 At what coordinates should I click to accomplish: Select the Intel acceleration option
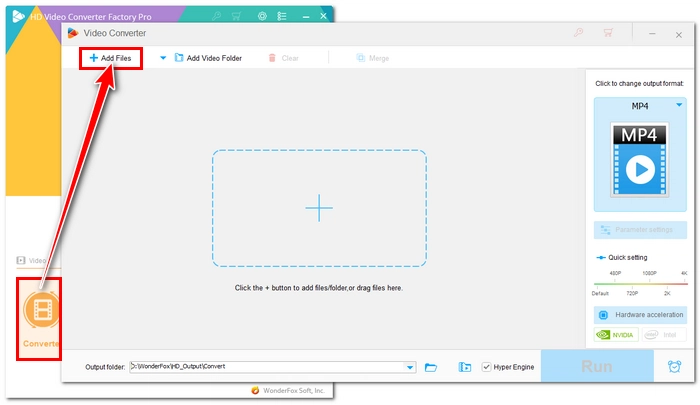664,334
